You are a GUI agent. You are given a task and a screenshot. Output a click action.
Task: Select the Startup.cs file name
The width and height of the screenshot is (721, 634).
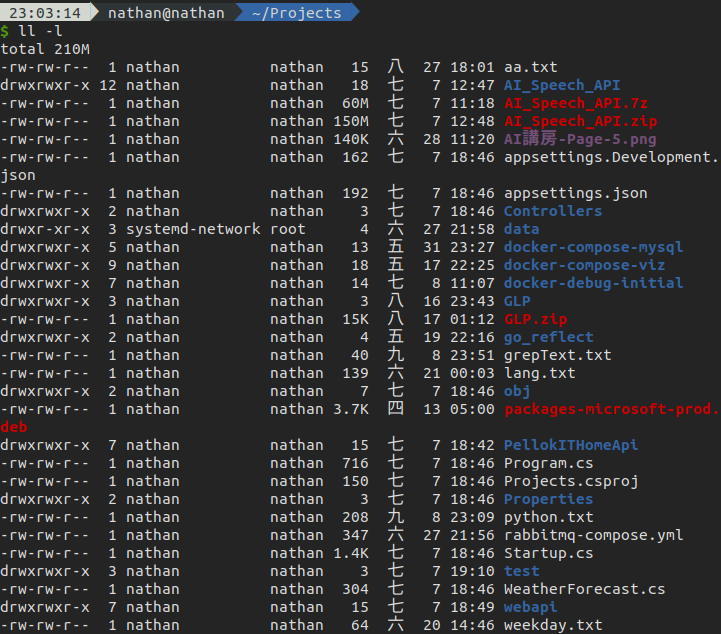(549, 553)
